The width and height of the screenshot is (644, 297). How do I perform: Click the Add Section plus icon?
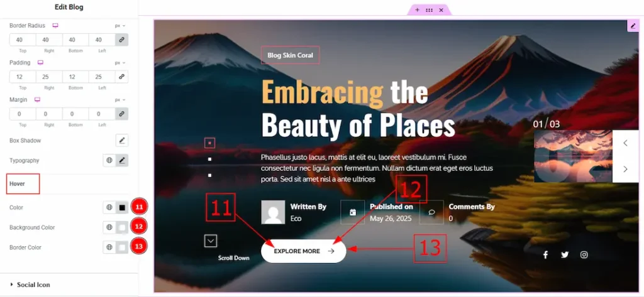point(417,10)
